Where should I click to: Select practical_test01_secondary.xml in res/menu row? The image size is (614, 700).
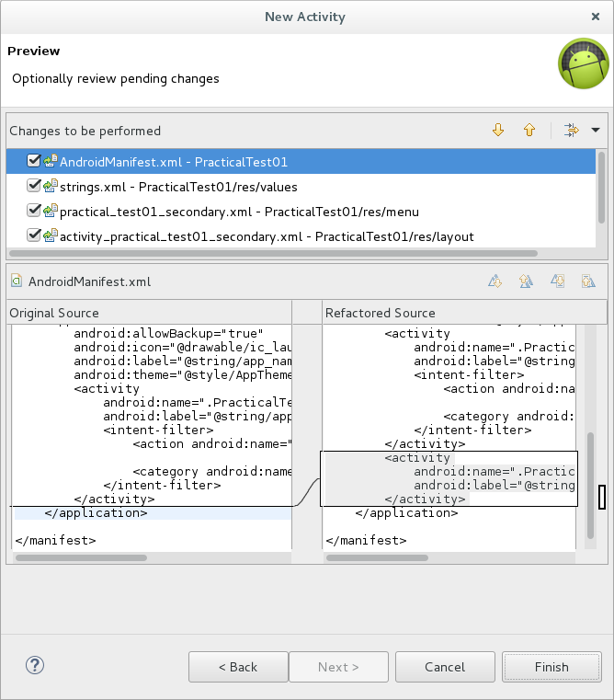[x=301, y=212]
